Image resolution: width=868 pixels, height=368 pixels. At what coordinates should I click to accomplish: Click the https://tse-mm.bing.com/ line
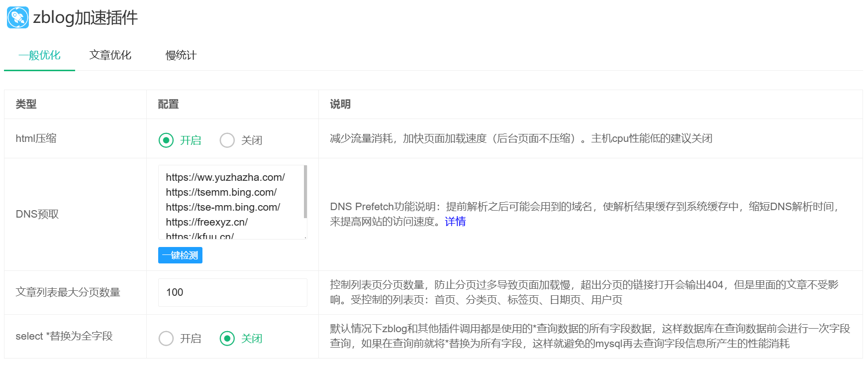coord(223,207)
